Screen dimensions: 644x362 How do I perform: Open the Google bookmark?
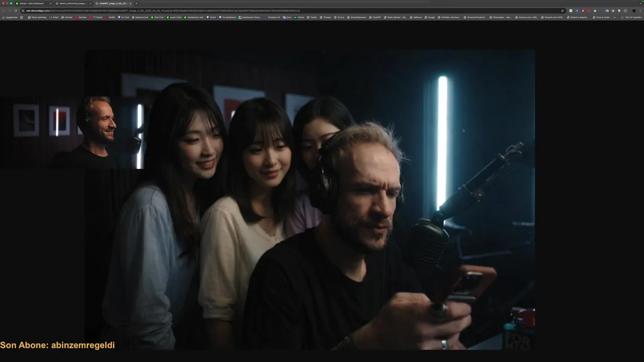click(x=430, y=17)
